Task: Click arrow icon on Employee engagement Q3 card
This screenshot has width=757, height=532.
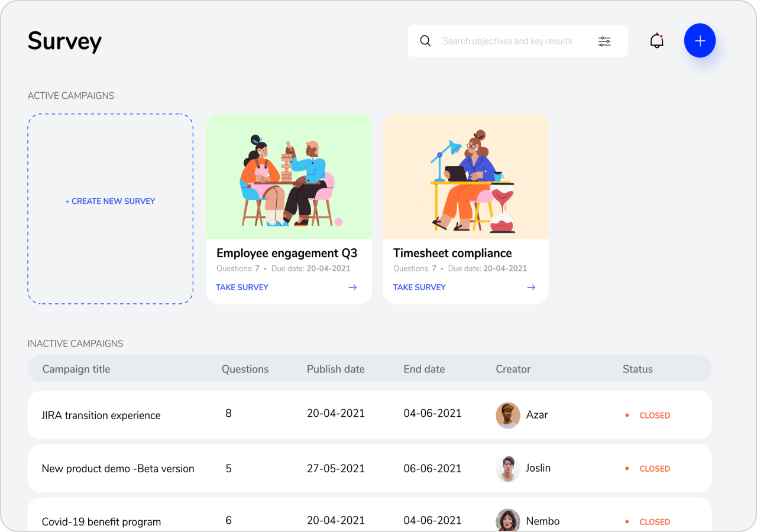Action: point(352,287)
